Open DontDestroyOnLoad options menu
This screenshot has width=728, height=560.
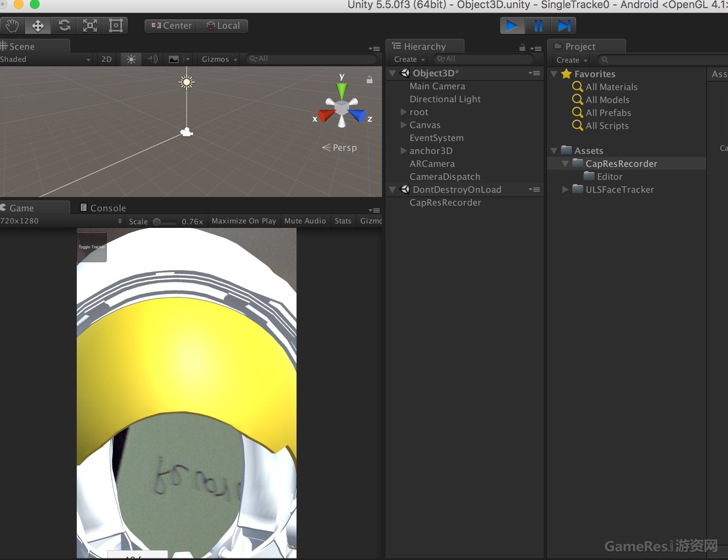534,189
